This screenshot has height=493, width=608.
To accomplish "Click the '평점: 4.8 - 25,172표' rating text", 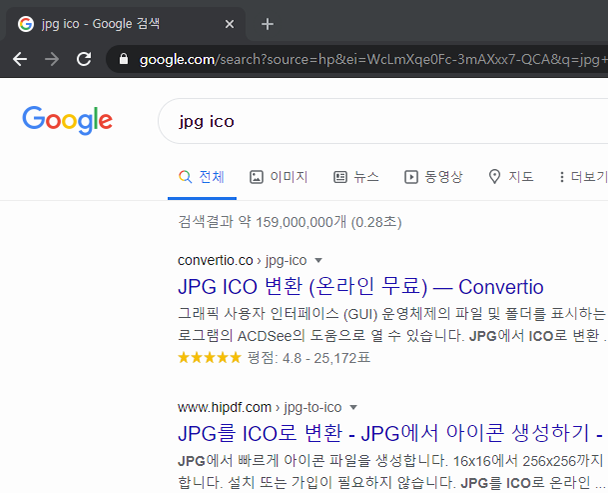I will (x=309, y=358).
